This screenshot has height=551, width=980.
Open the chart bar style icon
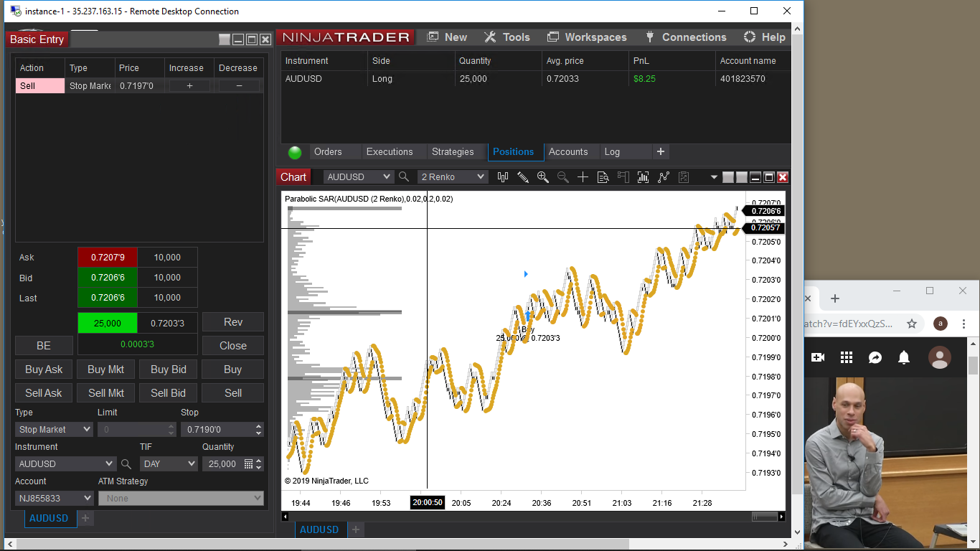pyautogui.click(x=503, y=177)
